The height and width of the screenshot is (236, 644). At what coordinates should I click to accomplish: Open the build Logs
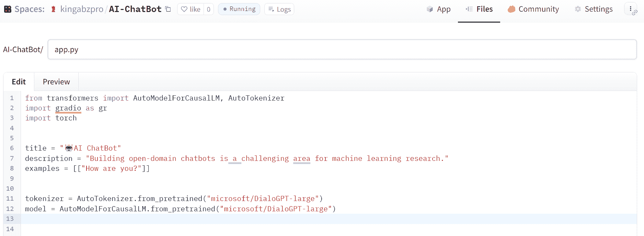(279, 9)
